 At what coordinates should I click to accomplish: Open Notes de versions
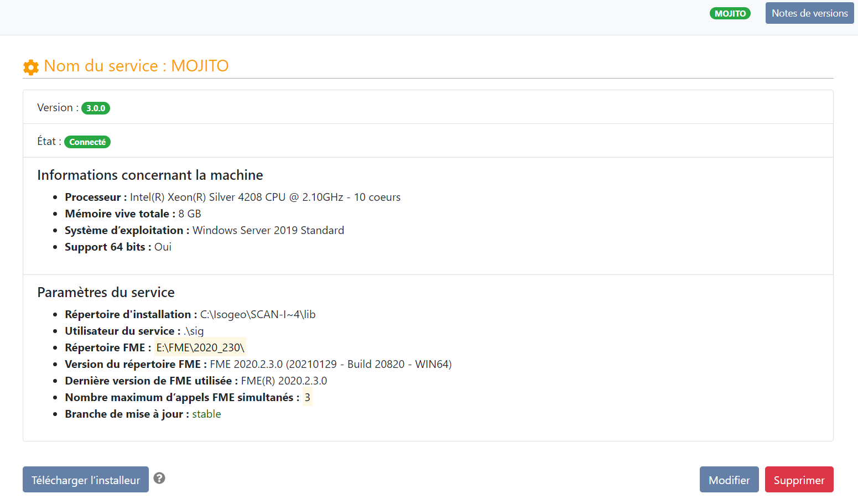809,13
